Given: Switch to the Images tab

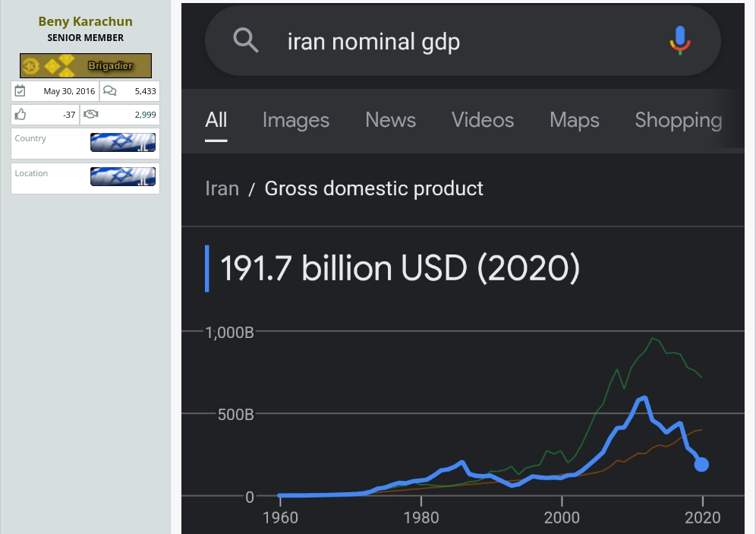Looking at the screenshot, I should tap(296, 120).
